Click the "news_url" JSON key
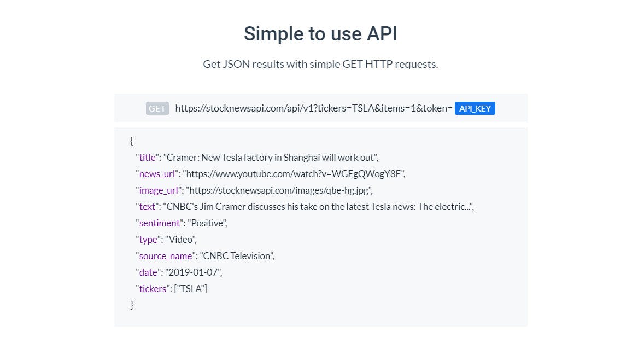Viewport: 644px width, 355px height. click(157, 174)
